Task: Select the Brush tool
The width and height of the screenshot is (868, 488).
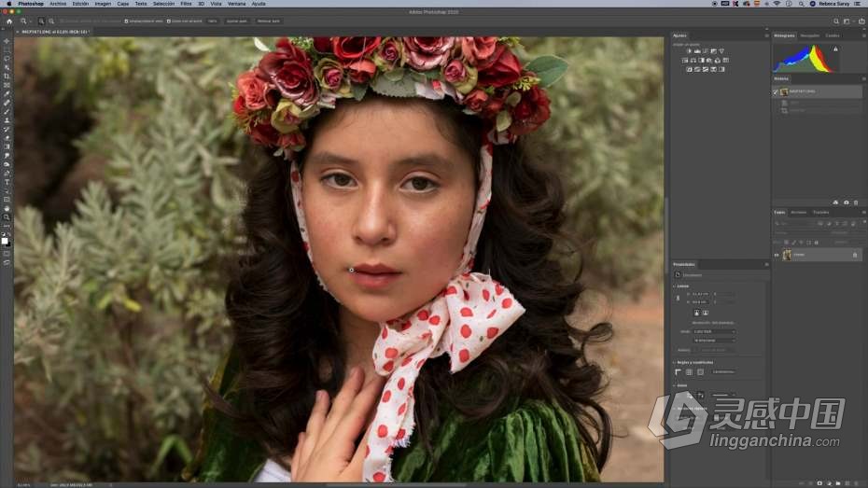Action: coord(7,112)
